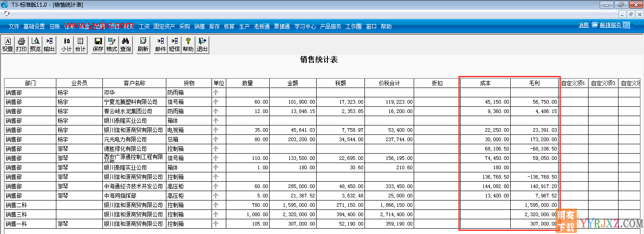Select the 宁夏龙腾塑料有限公司 customer cell
Viewport: 644px width, 234px height.
click(x=135, y=102)
